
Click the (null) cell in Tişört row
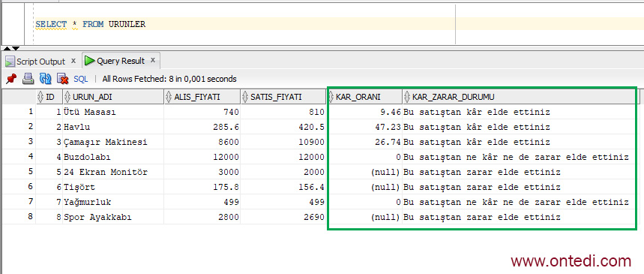coord(364,187)
